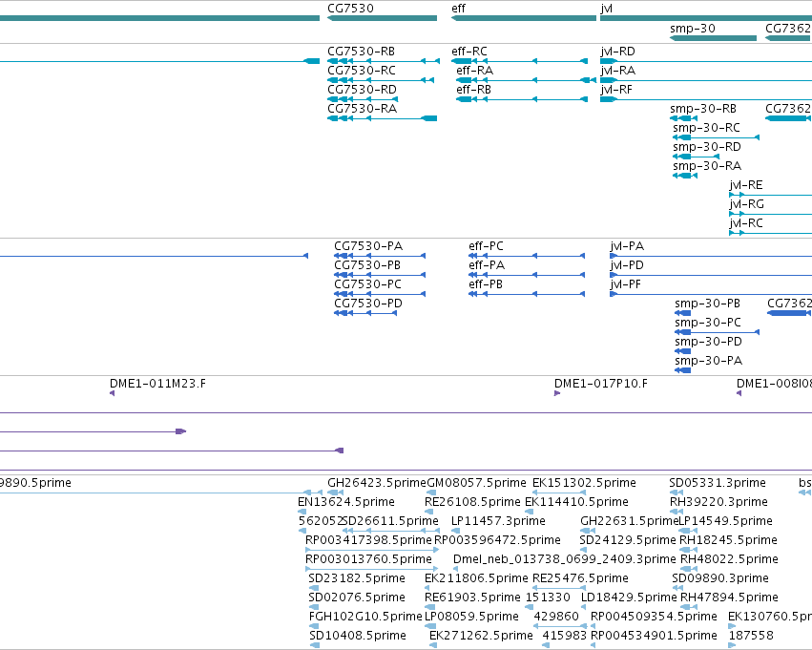This screenshot has height=650, width=812.
Task: Open protein smp-30-PD
Action: 708,342
